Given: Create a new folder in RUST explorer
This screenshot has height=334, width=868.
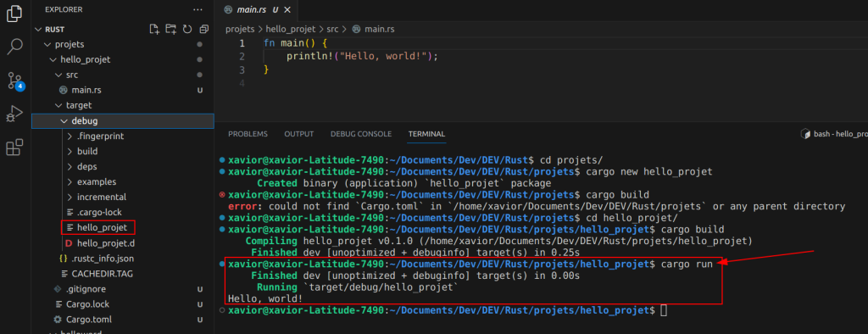Looking at the screenshot, I should (x=171, y=30).
